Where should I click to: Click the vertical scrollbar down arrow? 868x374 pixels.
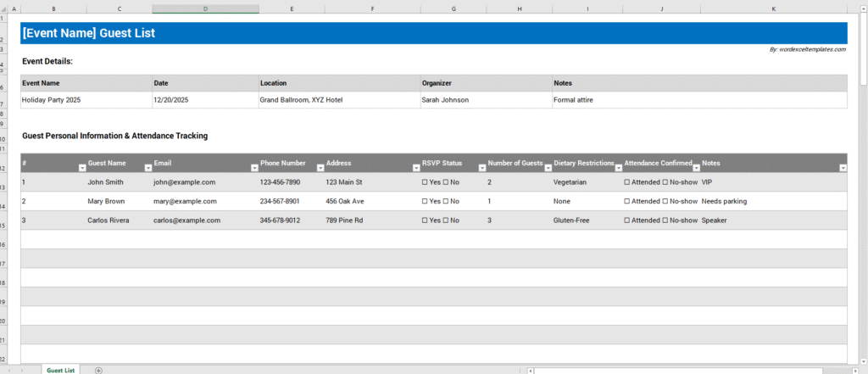(863, 360)
